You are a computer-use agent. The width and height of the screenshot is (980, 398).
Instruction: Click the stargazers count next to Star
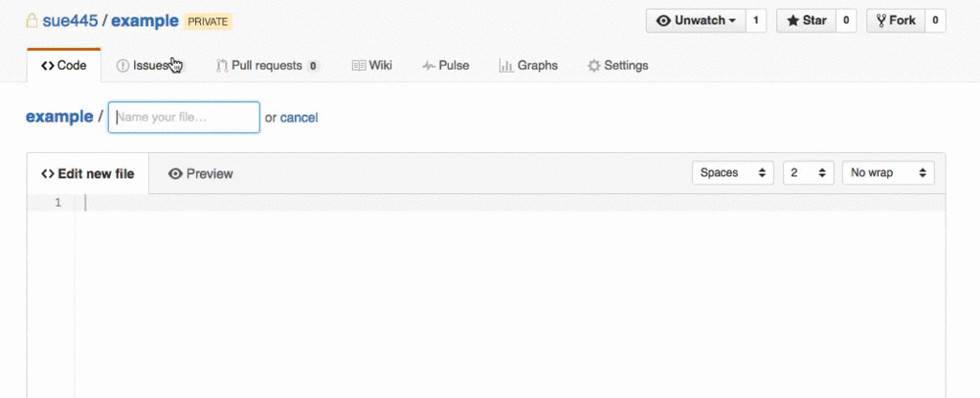click(846, 21)
